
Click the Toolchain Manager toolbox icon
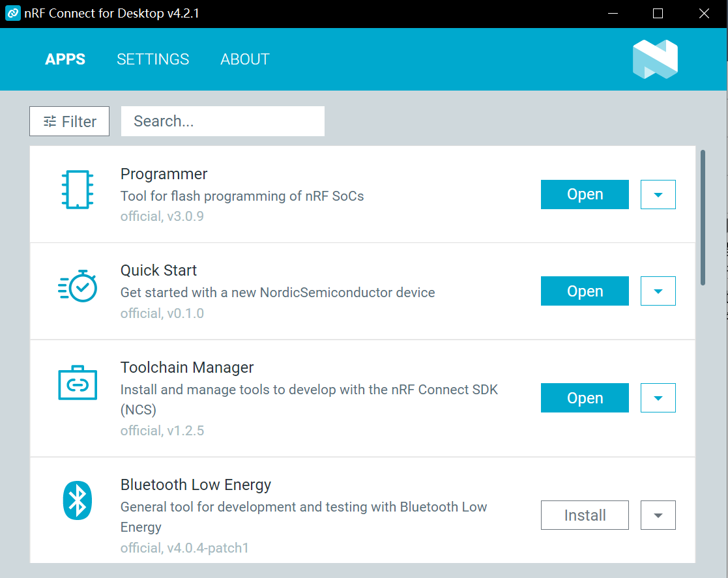(78, 383)
